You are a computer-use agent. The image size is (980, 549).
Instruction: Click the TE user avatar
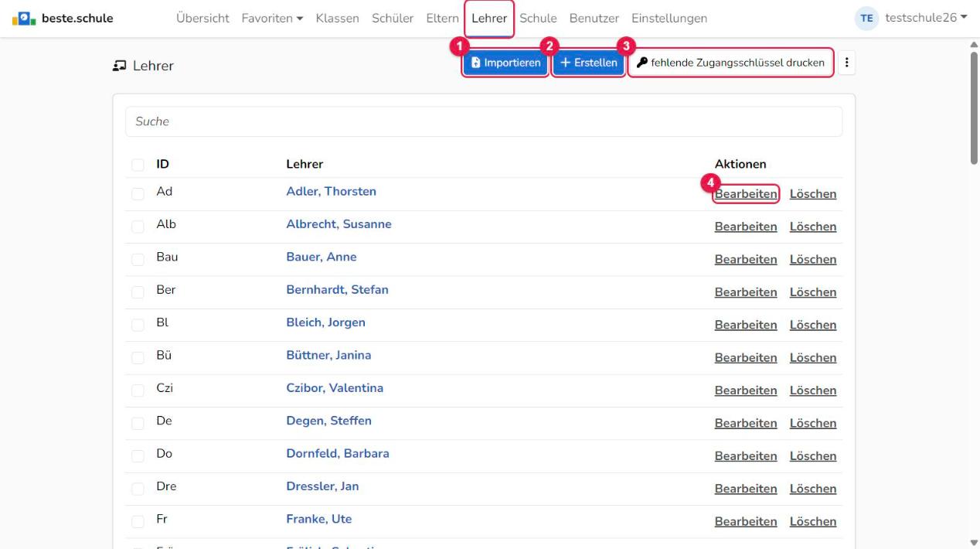[x=866, y=18]
